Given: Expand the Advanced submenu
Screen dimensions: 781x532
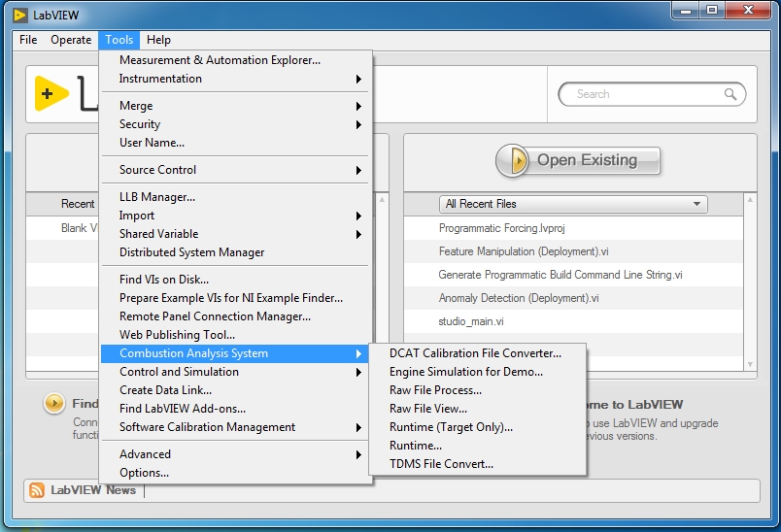Looking at the screenshot, I should tap(235, 454).
